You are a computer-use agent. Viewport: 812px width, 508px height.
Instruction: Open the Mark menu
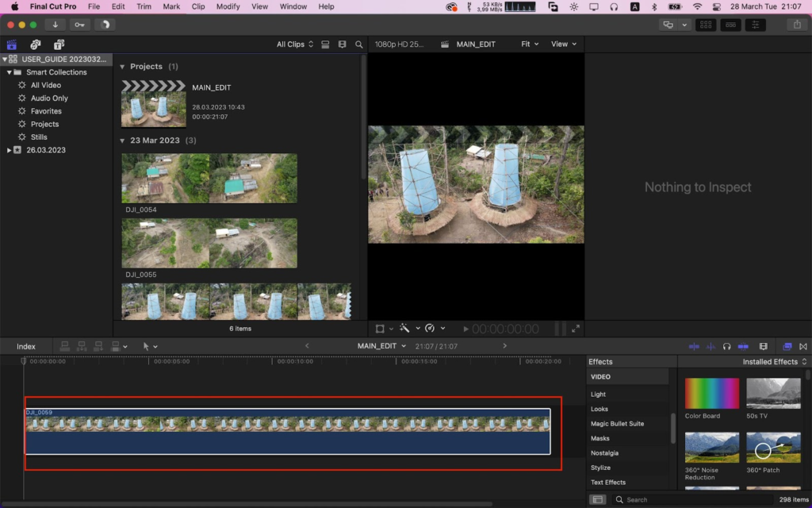(171, 6)
